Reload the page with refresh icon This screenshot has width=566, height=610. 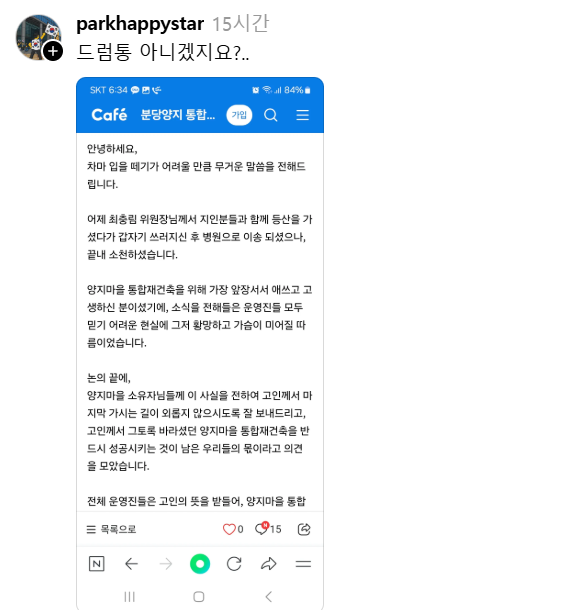click(234, 564)
